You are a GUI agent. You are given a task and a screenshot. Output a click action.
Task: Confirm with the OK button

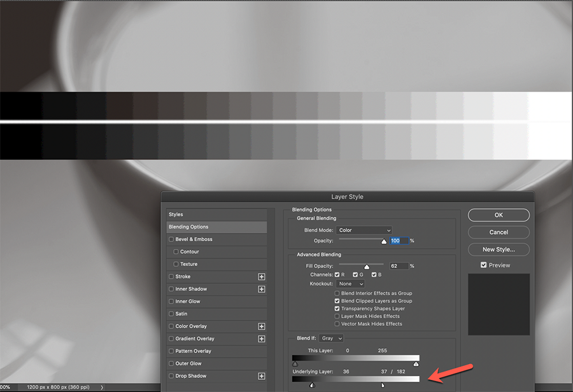499,215
